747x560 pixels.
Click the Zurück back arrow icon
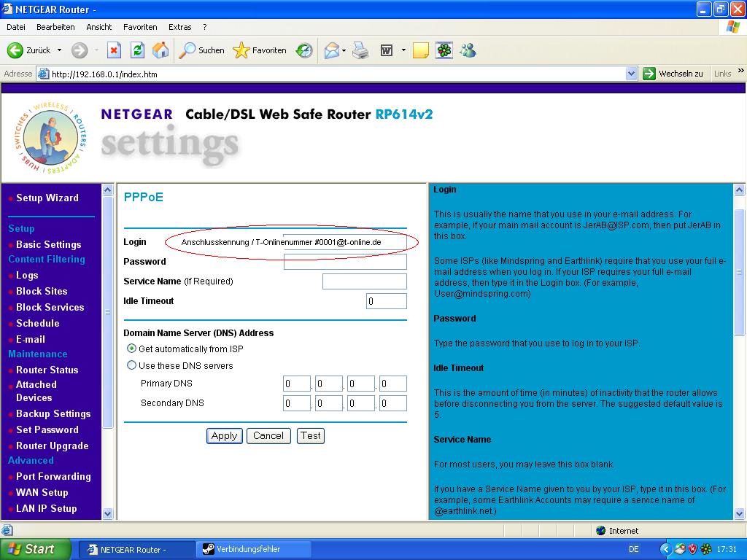tap(15, 50)
